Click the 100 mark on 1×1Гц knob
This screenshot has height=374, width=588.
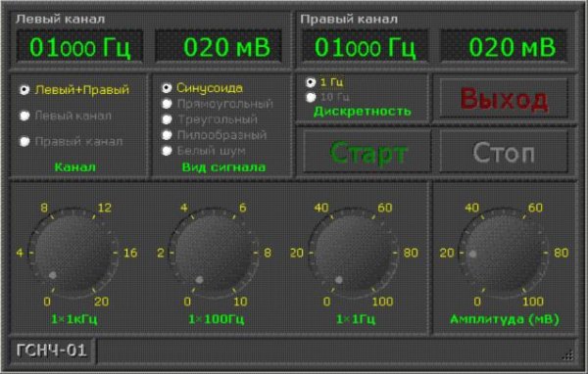[x=382, y=302]
